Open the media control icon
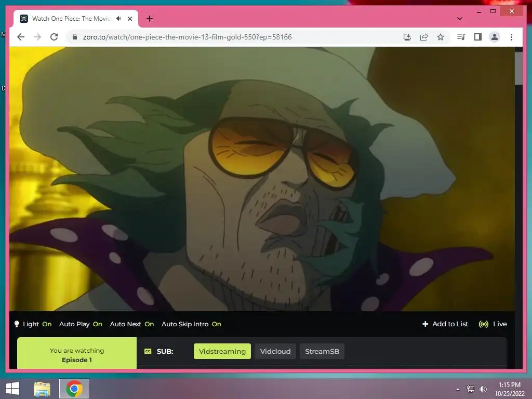The image size is (532, 399). coord(461,37)
